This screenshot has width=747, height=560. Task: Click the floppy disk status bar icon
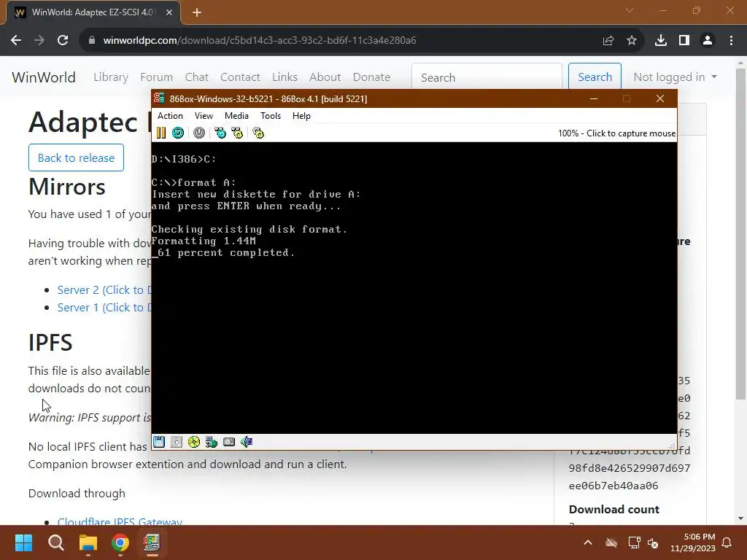pos(158,442)
